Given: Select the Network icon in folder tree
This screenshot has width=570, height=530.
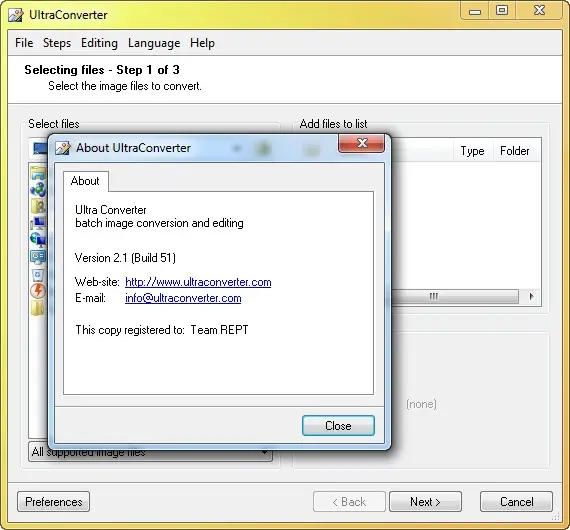Looking at the screenshot, I should coord(38,240).
